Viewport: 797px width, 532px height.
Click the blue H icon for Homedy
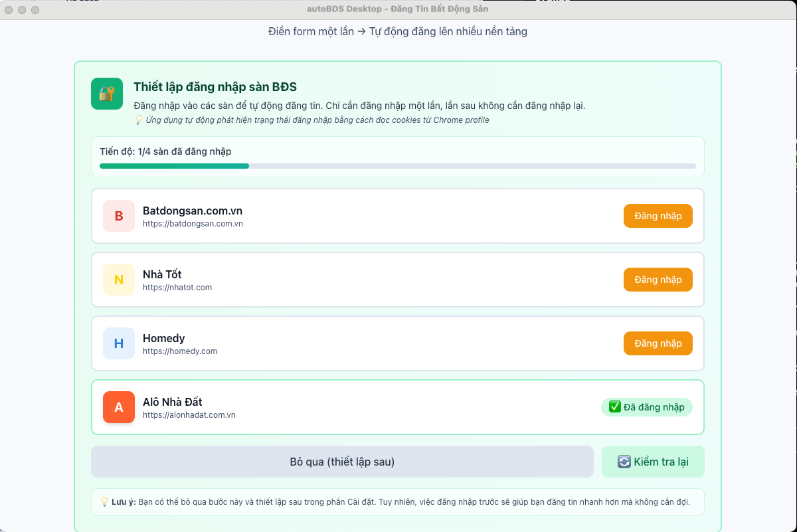(119, 343)
